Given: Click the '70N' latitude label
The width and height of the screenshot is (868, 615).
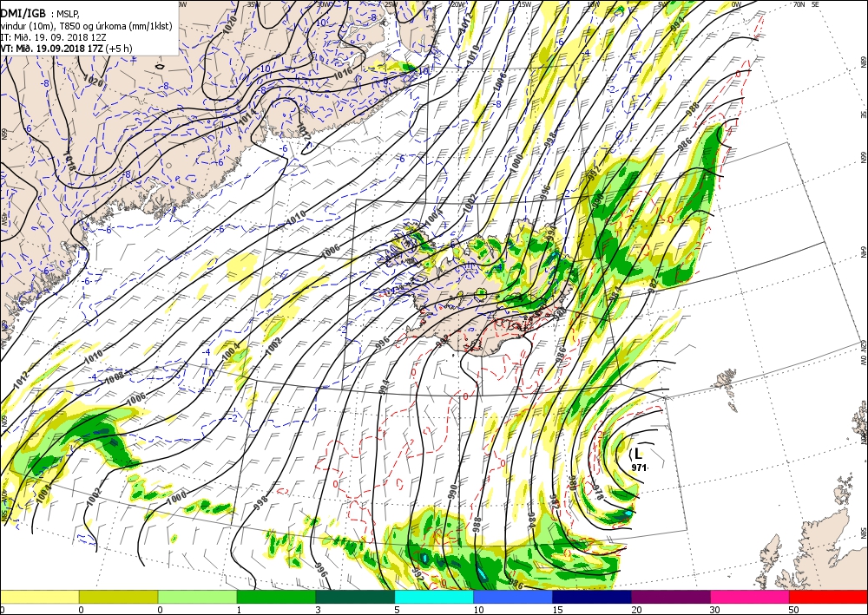Looking at the screenshot, I should tap(799, 3).
